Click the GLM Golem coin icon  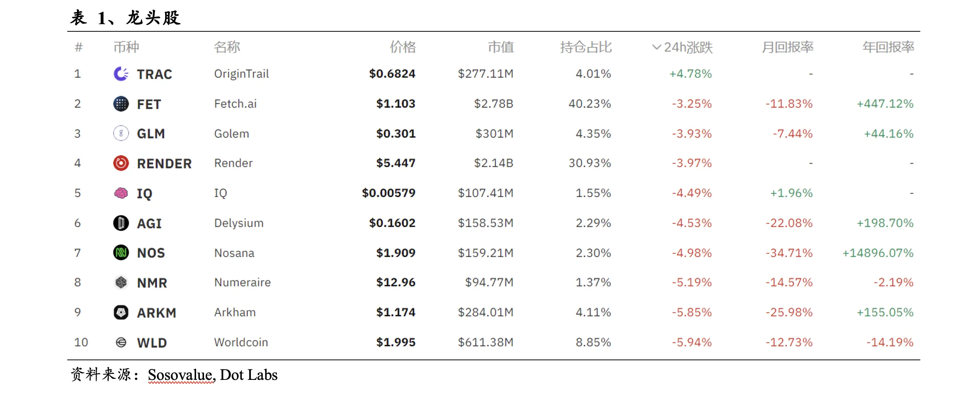(x=121, y=133)
